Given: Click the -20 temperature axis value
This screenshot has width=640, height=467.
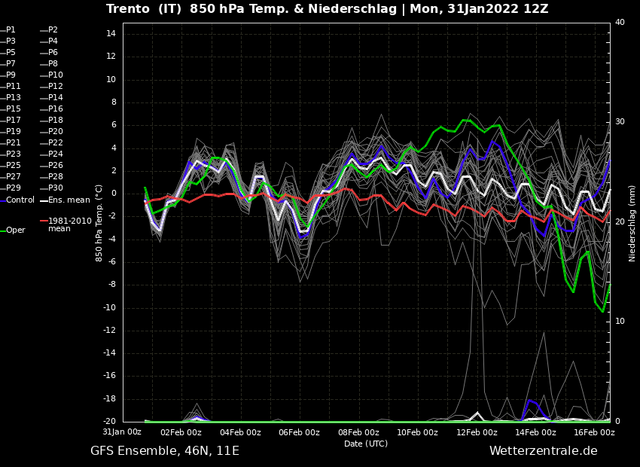Looking at the screenshot, I should click(x=109, y=421).
